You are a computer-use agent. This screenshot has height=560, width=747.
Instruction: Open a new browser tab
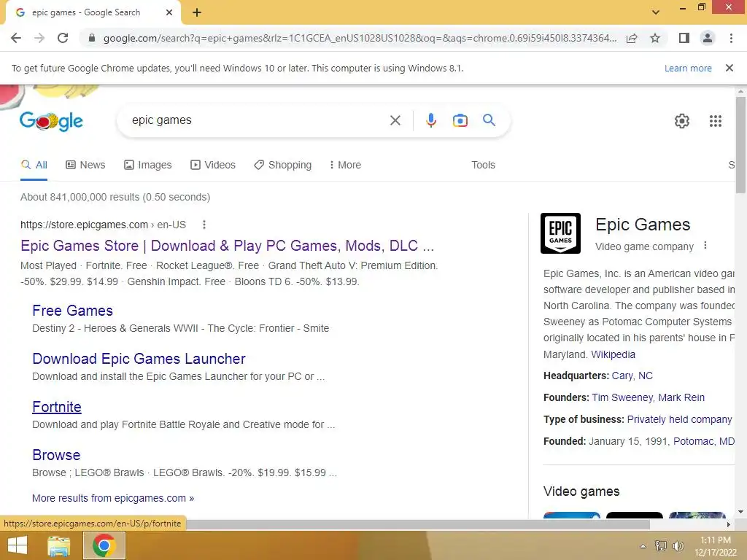(x=197, y=13)
